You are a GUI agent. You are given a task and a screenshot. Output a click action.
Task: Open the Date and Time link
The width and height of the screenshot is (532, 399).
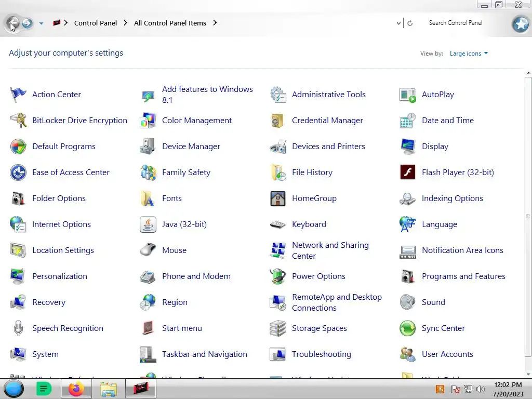point(447,121)
